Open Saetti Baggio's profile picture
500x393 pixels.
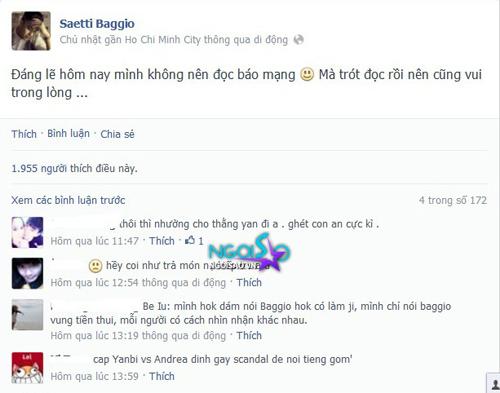(31, 31)
